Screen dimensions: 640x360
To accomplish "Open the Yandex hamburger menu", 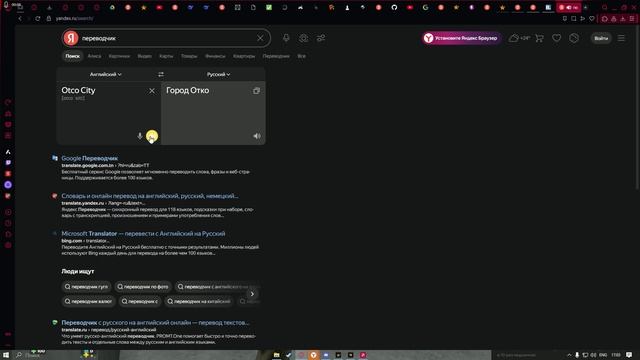I will coord(621,38).
